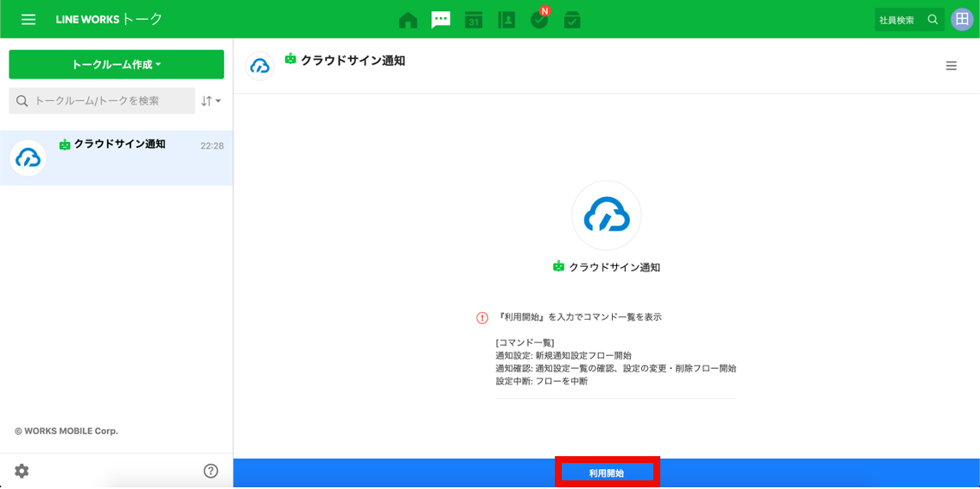
Task: Open the chat room options menu icon
Action: [951, 66]
